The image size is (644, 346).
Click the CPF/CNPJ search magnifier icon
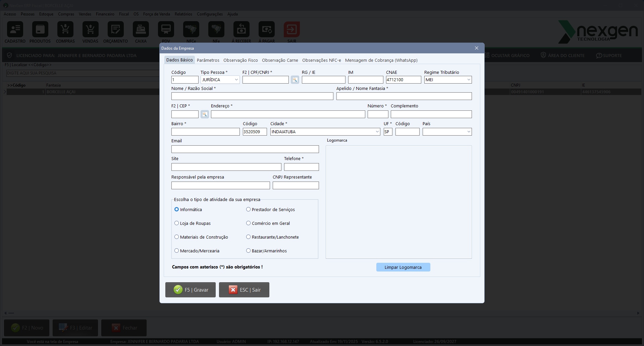coord(295,80)
